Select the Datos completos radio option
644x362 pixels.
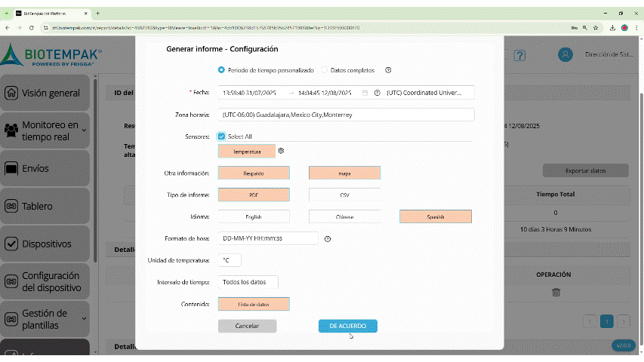coord(325,70)
